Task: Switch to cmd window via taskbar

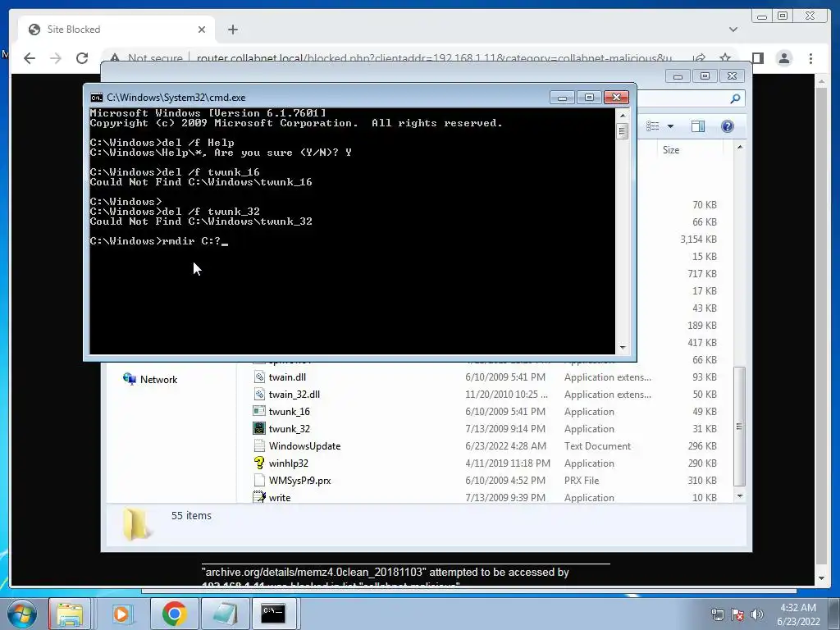Action: 273,614
